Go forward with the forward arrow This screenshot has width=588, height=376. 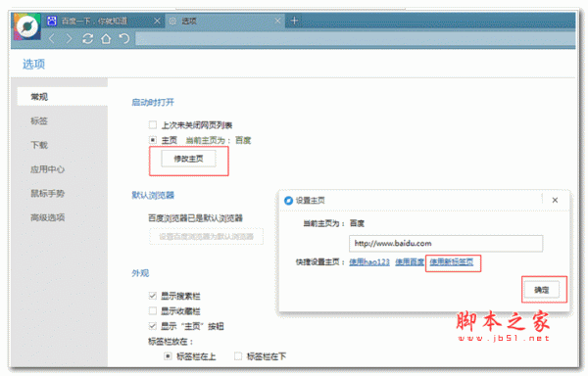69,38
